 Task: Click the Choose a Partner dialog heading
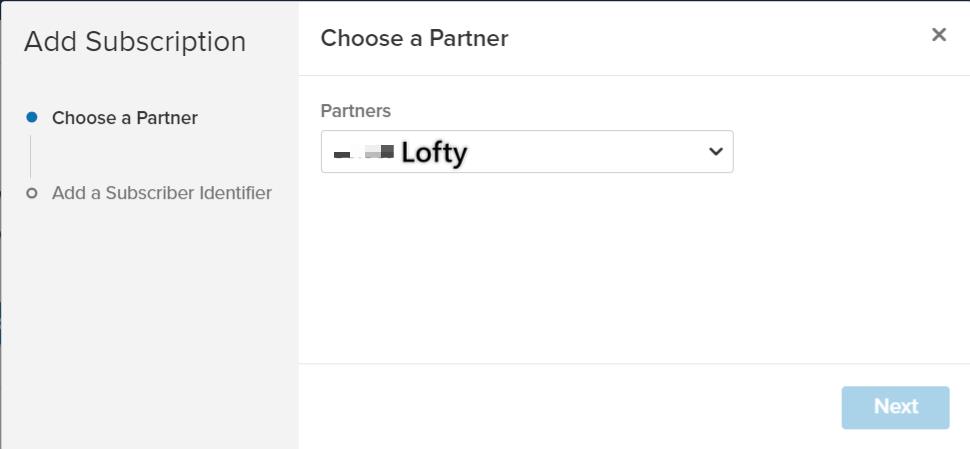point(414,39)
